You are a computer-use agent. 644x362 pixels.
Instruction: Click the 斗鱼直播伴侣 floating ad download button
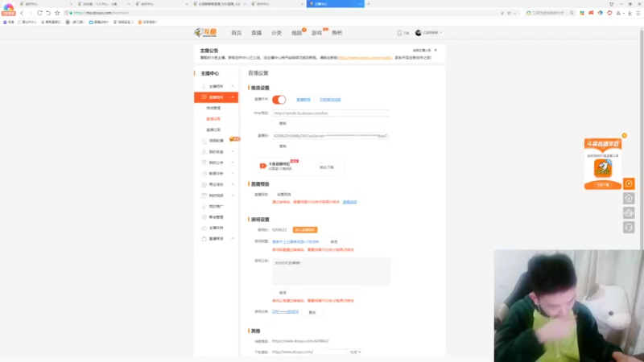602,185
